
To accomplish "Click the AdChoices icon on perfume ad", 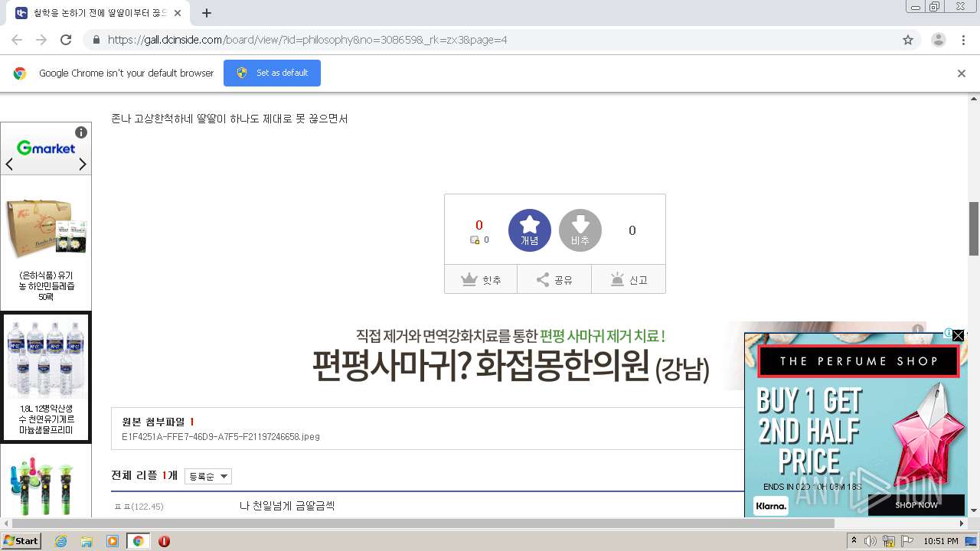I will coord(948,334).
